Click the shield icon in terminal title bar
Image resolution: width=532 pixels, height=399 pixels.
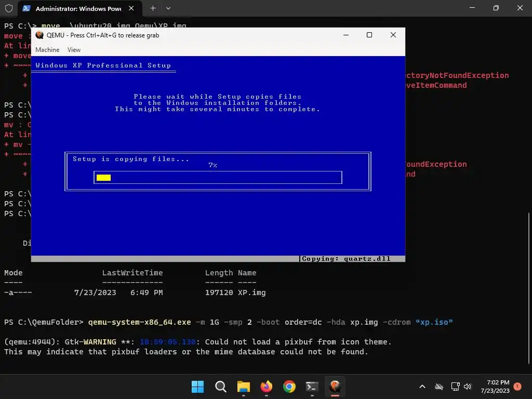tap(8, 8)
